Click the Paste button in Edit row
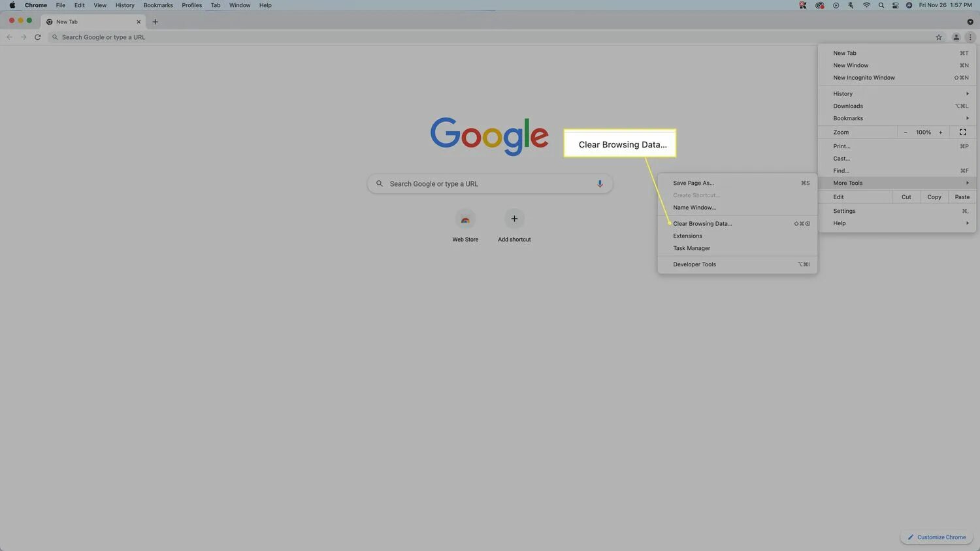Screen dimensions: 980x551 tap(962, 197)
